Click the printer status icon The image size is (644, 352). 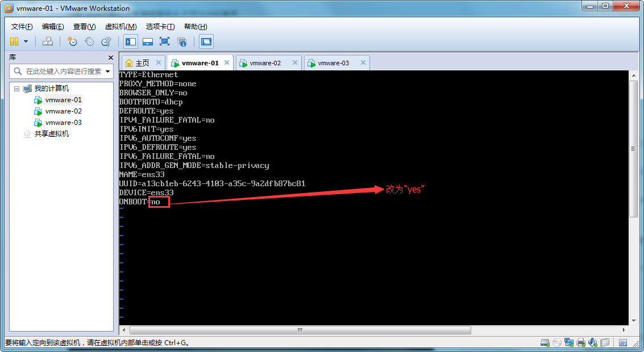[581, 342]
